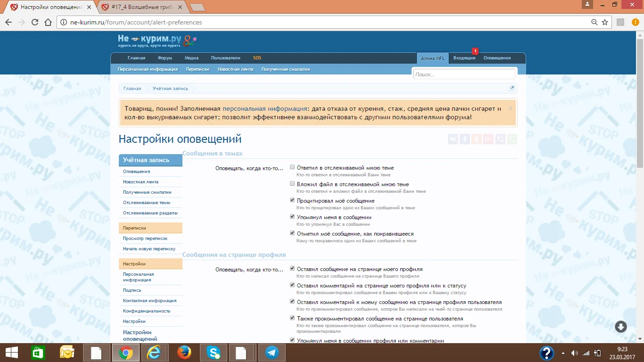Open the Пользователи navigation tab
This screenshot has width=644, height=362.
[225, 58]
